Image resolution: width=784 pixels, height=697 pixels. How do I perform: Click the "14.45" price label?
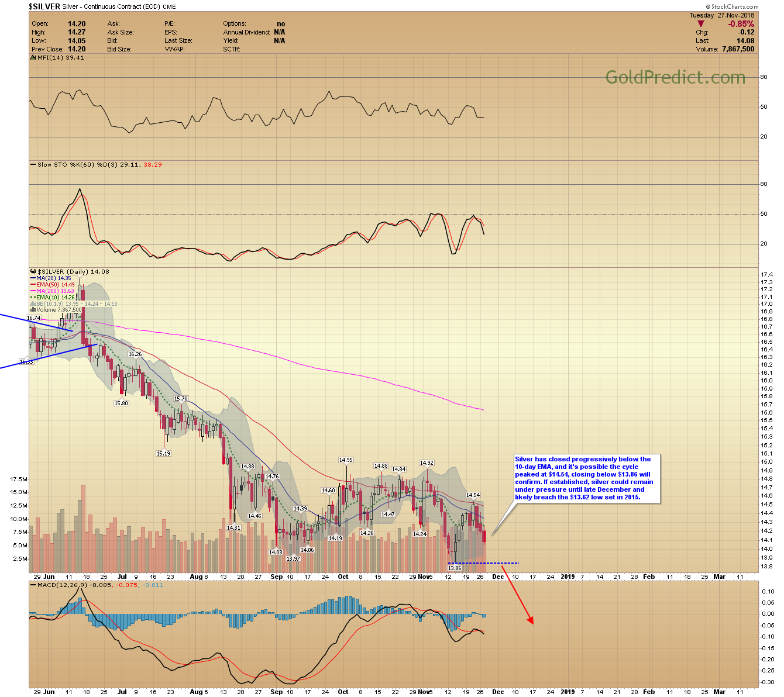coord(255,516)
